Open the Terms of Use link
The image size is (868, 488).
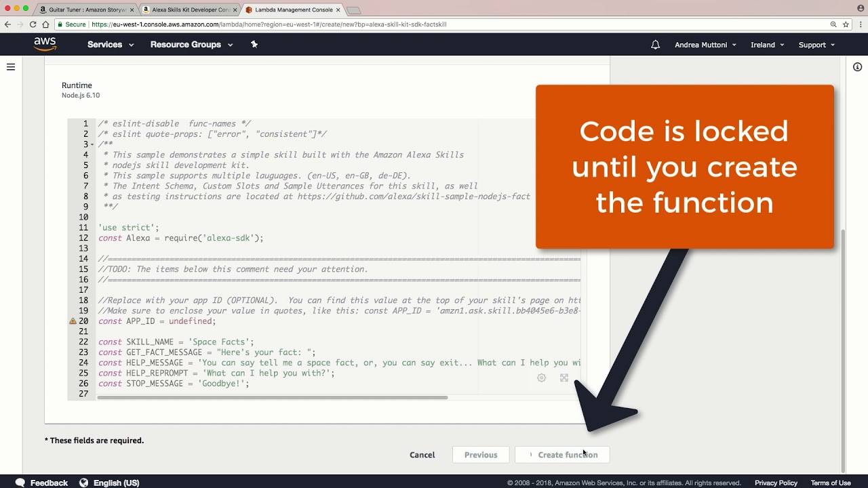click(831, 483)
